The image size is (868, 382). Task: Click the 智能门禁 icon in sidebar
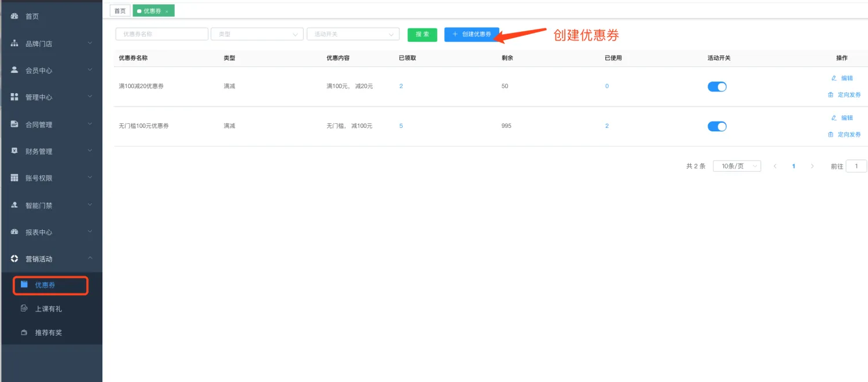point(14,205)
